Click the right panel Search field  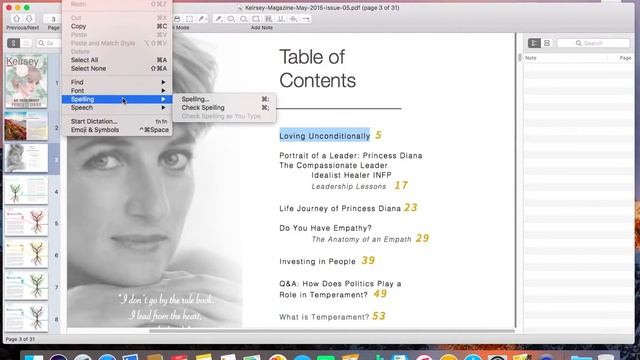click(x=593, y=43)
